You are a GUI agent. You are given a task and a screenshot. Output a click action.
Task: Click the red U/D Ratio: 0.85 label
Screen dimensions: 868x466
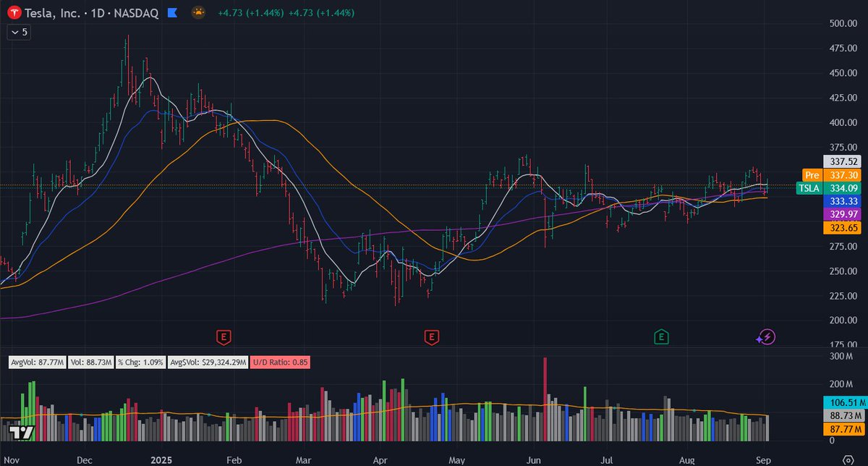tap(281, 362)
